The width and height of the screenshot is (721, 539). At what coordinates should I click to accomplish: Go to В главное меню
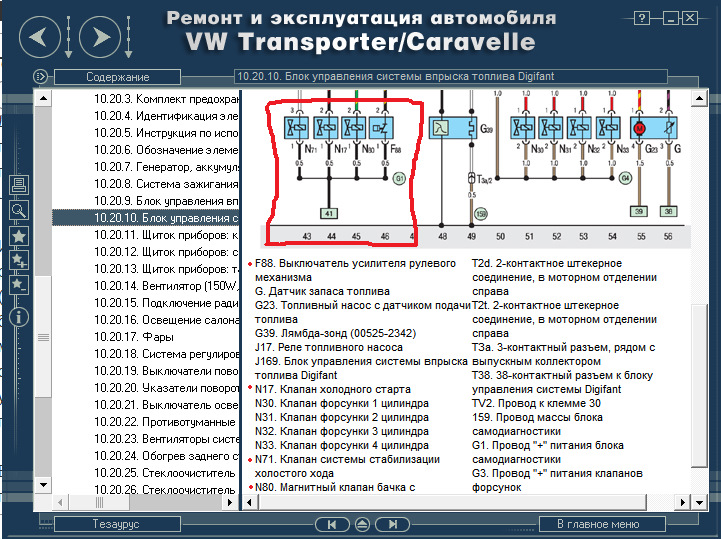tap(602, 524)
